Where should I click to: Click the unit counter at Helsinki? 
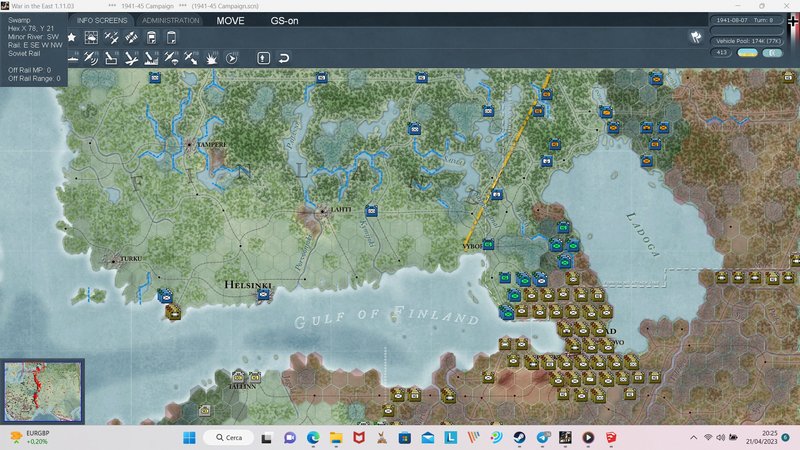tap(263, 294)
